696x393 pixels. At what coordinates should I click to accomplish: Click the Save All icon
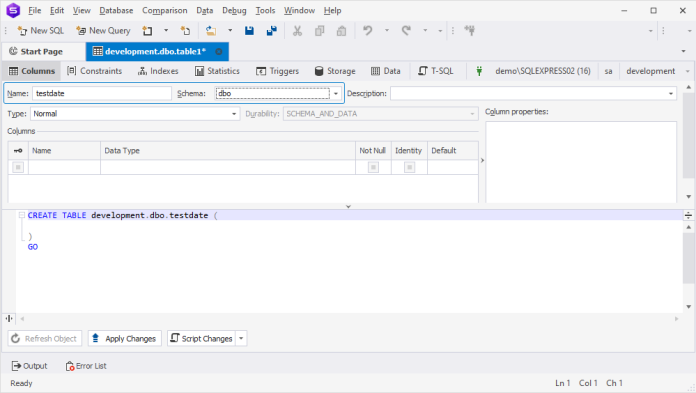click(272, 31)
